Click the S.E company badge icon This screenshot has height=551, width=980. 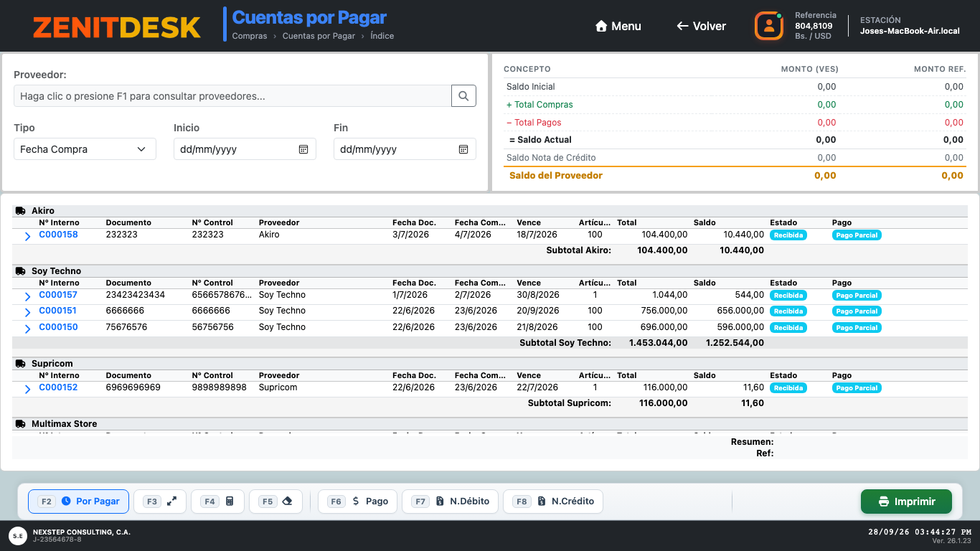point(18,535)
